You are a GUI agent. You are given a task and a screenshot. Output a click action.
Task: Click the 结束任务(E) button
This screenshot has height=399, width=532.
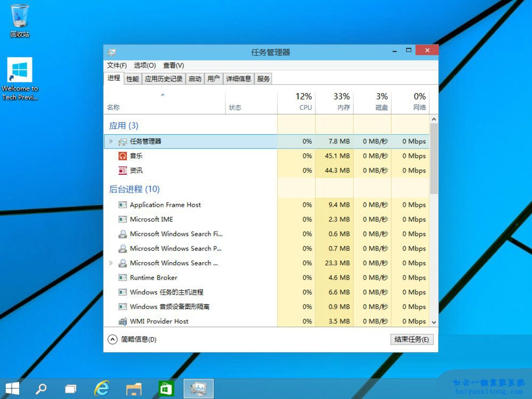[411, 339]
